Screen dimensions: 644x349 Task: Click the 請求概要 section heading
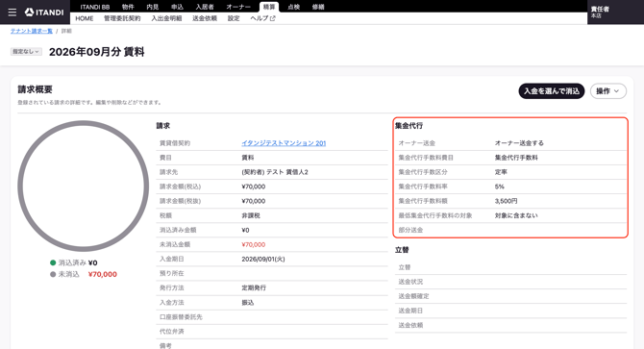(35, 89)
